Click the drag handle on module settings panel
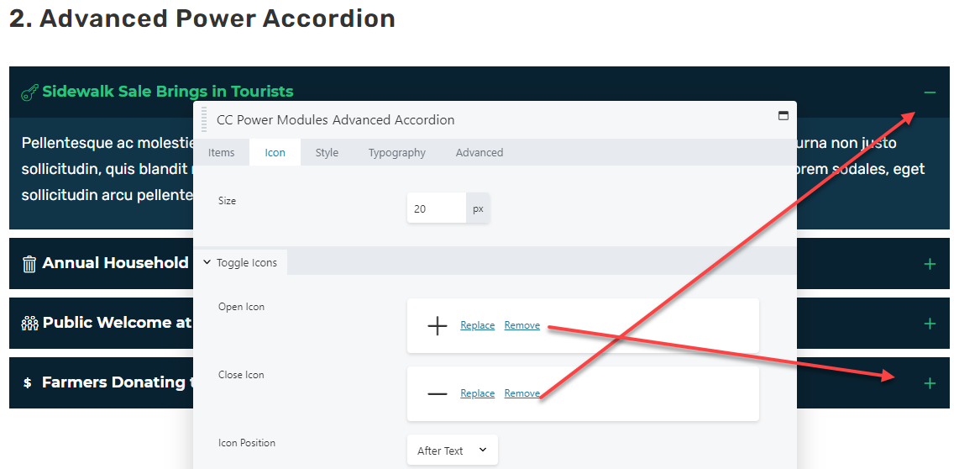The height and width of the screenshot is (469, 980). [204, 119]
